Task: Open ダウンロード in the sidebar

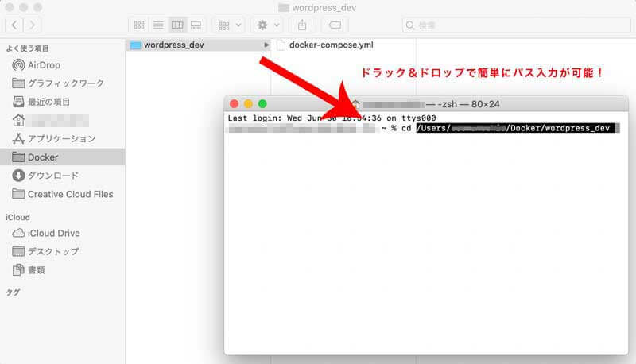Action: click(x=53, y=176)
